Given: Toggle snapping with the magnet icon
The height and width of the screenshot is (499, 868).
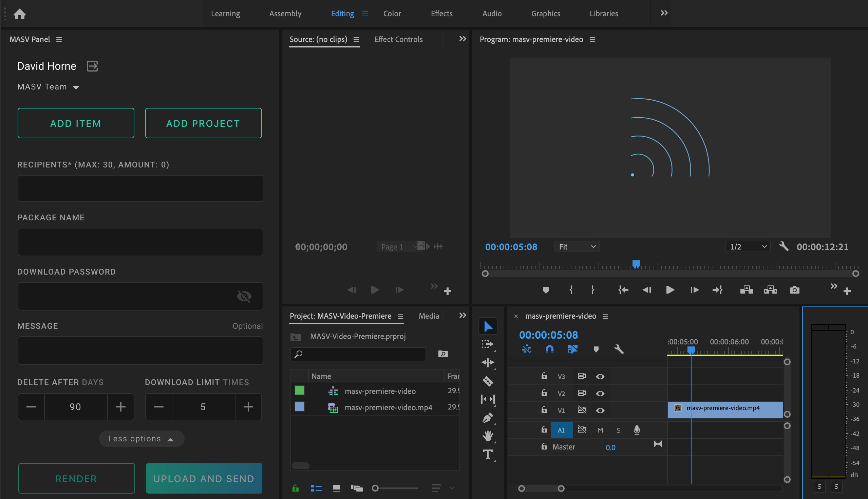Looking at the screenshot, I should pyautogui.click(x=549, y=350).
